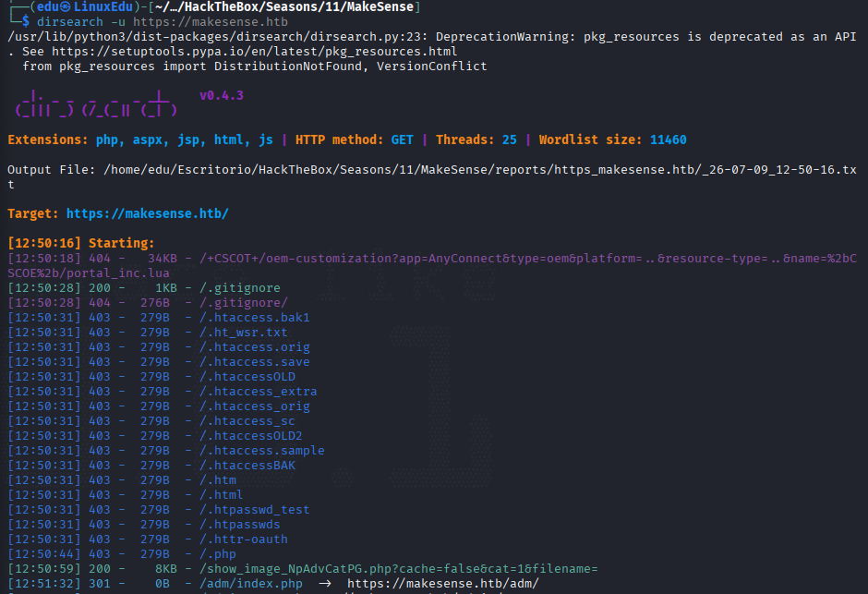This screenshot has width=868, height=594.
Task: Select the /.httr-oauth entry
Action: click(244, 539)
